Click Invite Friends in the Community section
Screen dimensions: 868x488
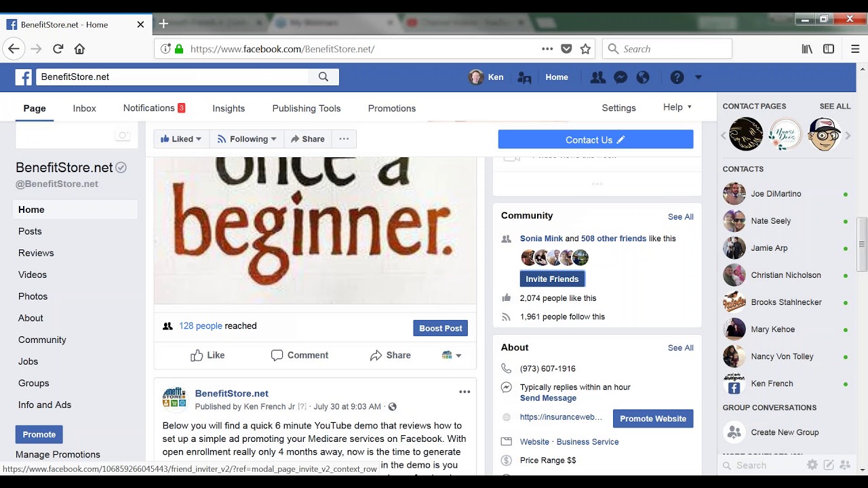[552, 279]
